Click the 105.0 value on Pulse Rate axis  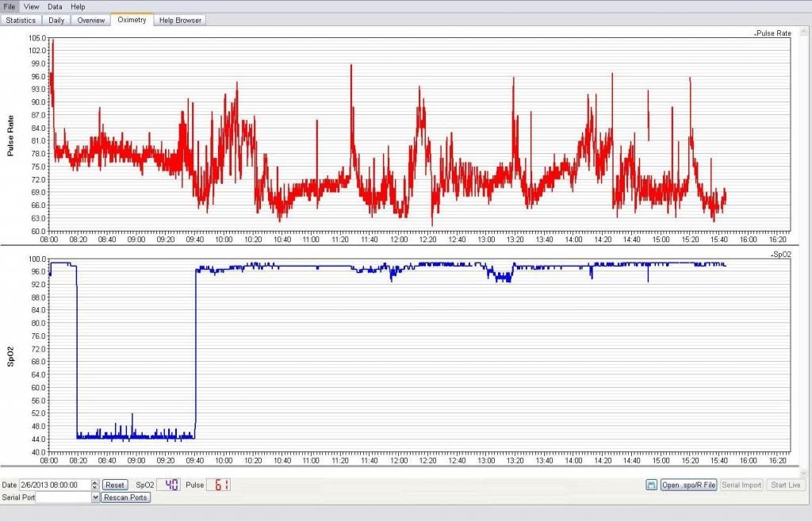(37, 38)
